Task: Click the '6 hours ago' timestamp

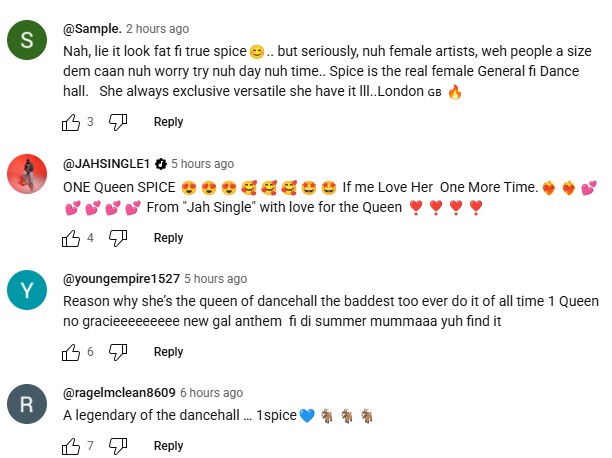Action: (x=211, y=393)
